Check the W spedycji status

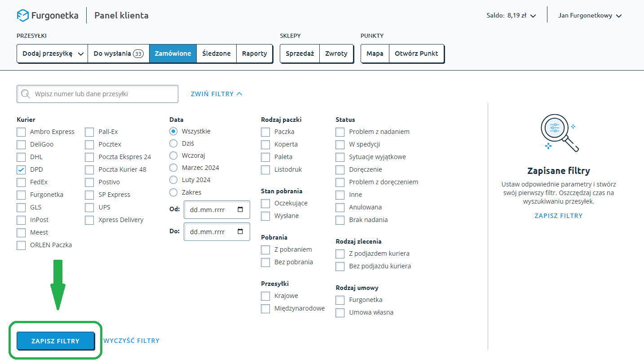pyautogui.click(x=340, y=144)
